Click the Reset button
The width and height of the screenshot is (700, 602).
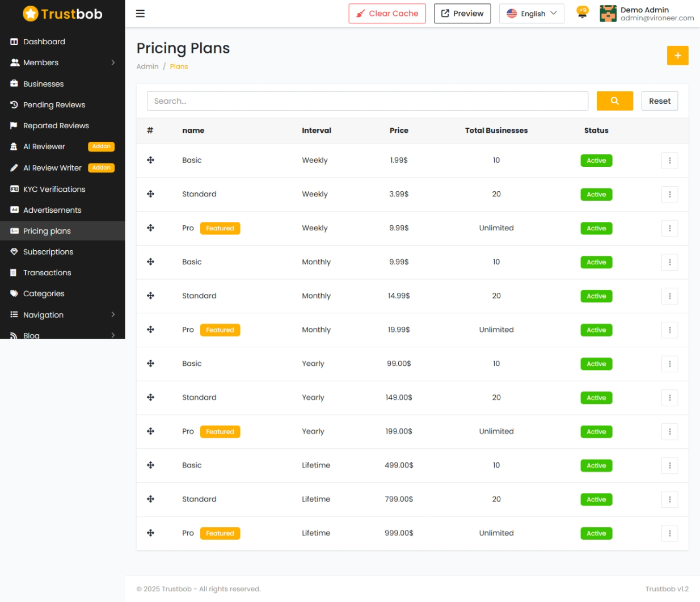click(660, 101)
